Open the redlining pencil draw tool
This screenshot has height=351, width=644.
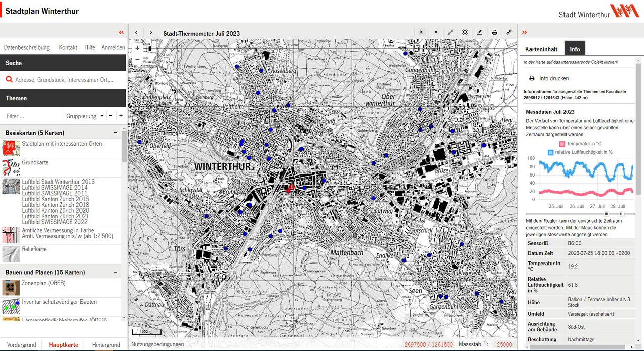(479, 32)
